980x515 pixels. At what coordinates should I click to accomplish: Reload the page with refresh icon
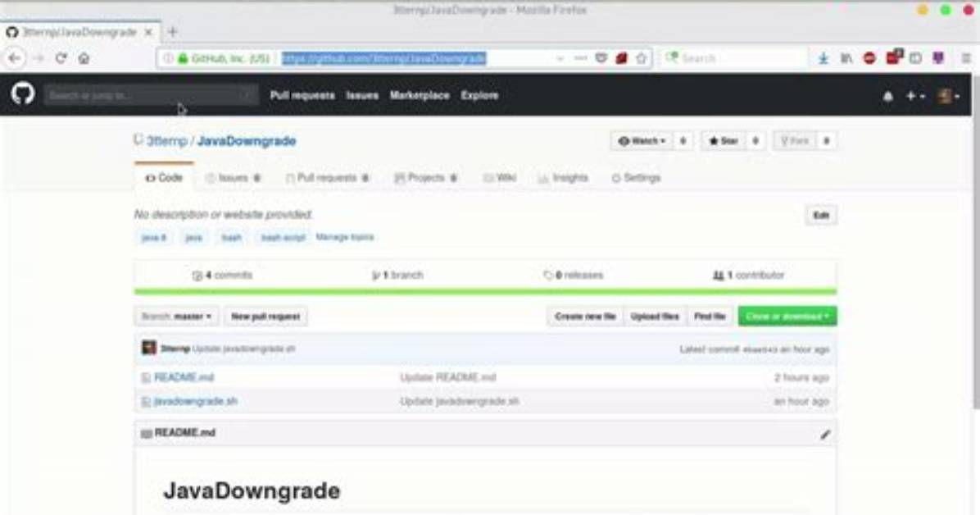(x=61, y=58)
